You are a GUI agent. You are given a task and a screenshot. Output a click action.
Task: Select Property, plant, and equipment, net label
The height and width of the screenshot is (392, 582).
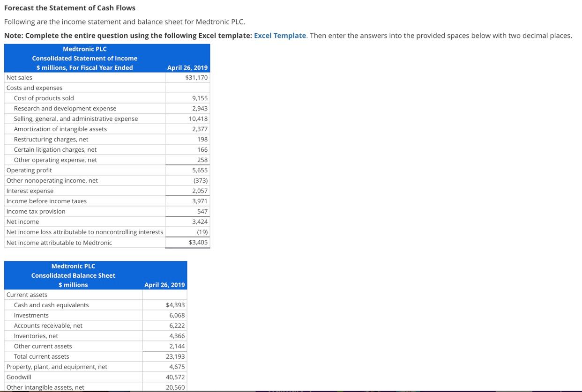click(x=57, y=367)
